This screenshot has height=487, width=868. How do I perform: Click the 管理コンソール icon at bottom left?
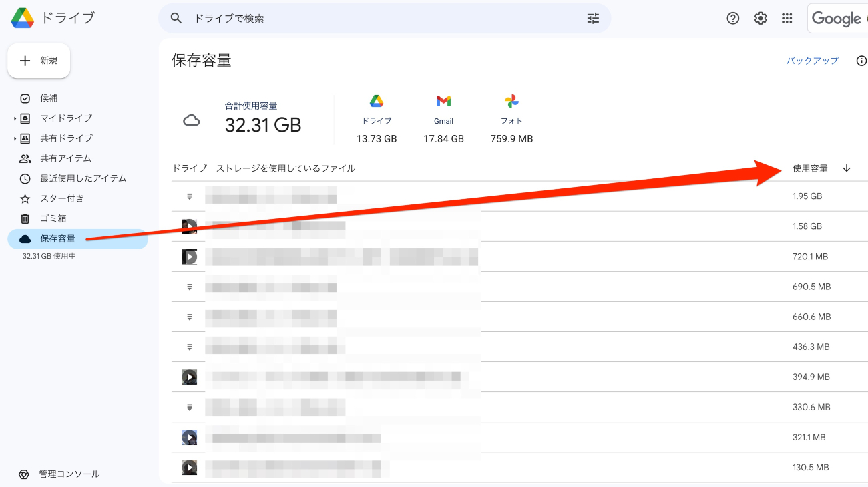coord(23,474)
